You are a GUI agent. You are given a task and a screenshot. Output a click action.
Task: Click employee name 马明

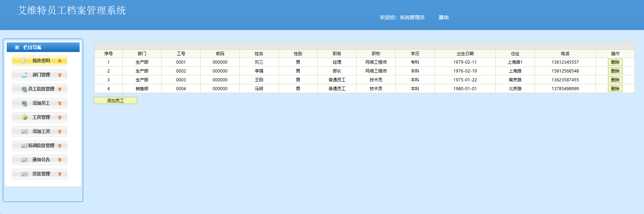pyautogui.click(x=259, y=89)
